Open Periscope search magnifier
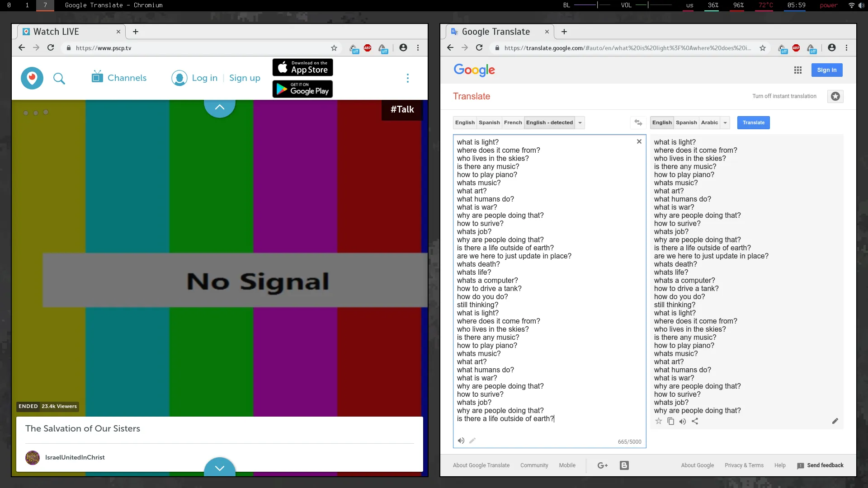The width and height of the screenshot is (868, 488). coord(59,79)
